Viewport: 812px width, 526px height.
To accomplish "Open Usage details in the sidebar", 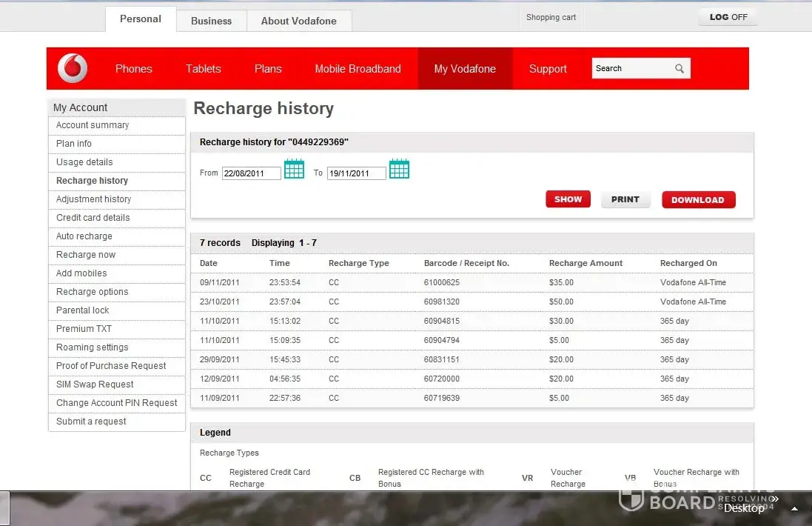I will [84, 162].
